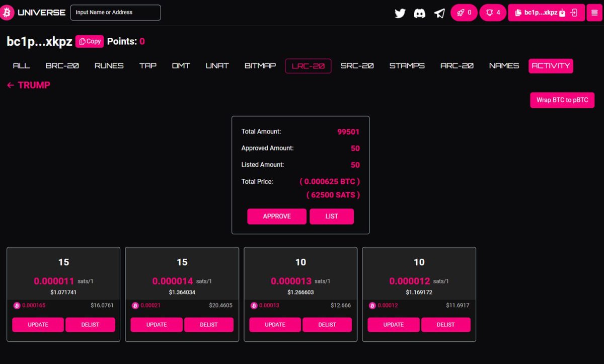Screen dimensions: 604x364
Task: Open the Telegram link icon
Action: pos(439,13)
